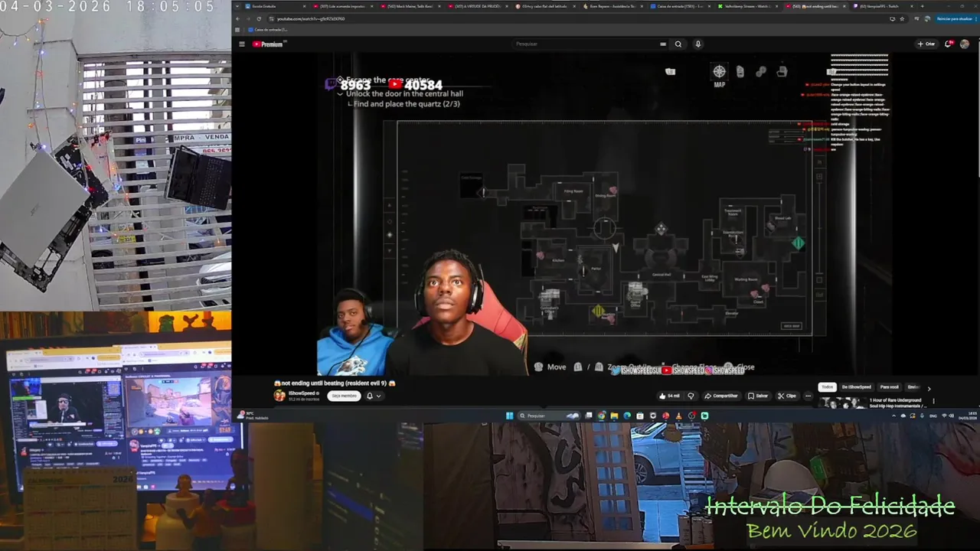980x551 pixels.
Task: Dislike the video with thumbs-down button
Action: click(x=691, y=396)
